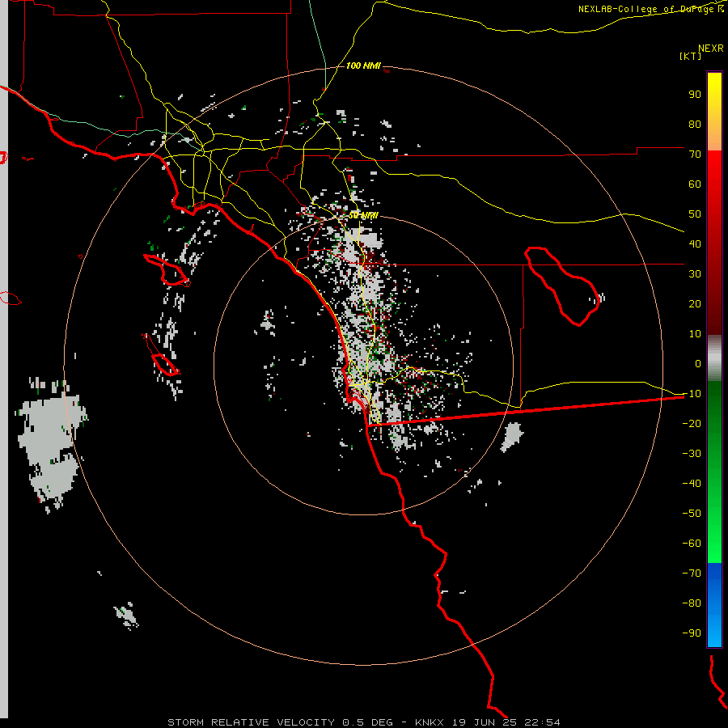
Task: Click the 60 value on the velocity scale
Action: click(x=695, y=184)
